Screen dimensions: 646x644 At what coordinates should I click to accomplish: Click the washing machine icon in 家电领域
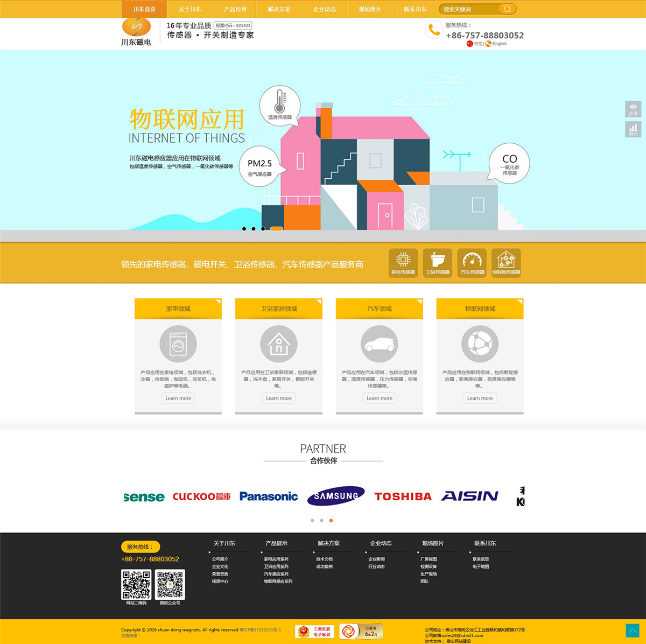tap(178, 344)
